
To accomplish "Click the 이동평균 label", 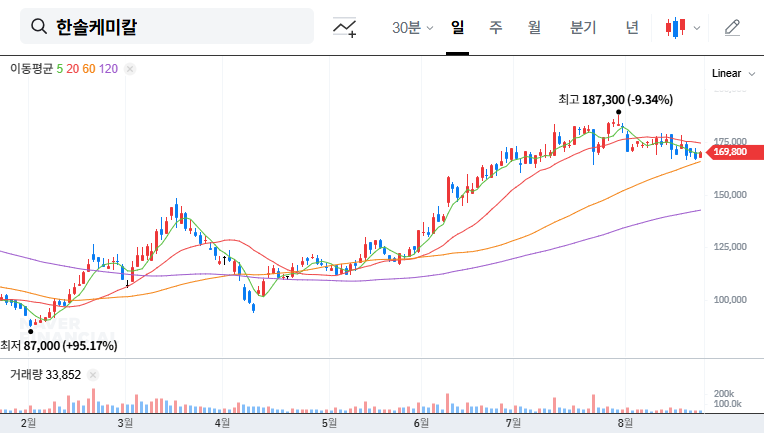I will click(31, 69).
